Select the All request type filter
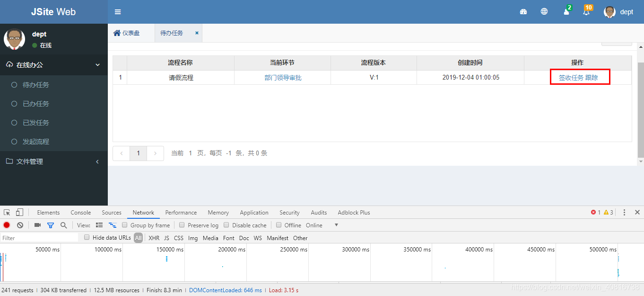The image size is (644, 296). coord(138,238)
